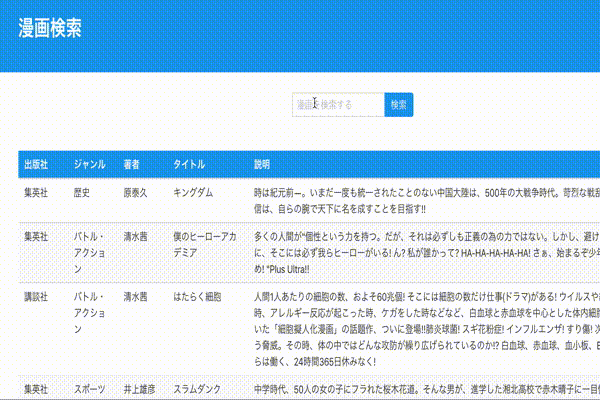Click the author 井上雄彦
This screenshot has height=400, width=600.
pyautogui.click(x=139, y=389)
